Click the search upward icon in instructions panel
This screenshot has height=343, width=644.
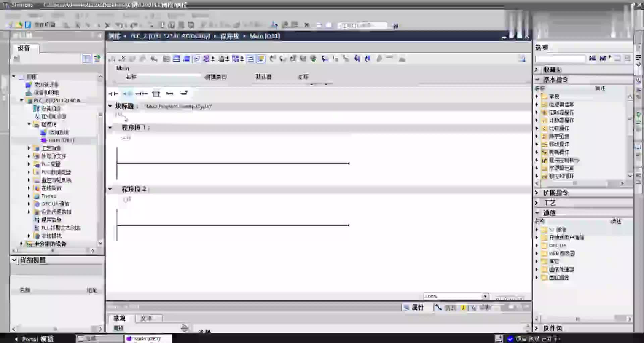click(603, 58)
